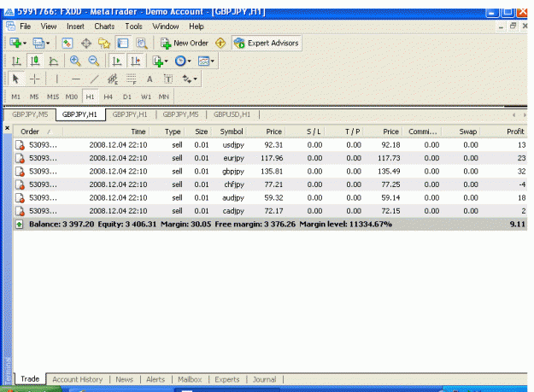Set timeframe to H1
Screen dimensions: 534x392
click(x=90, y=97)
